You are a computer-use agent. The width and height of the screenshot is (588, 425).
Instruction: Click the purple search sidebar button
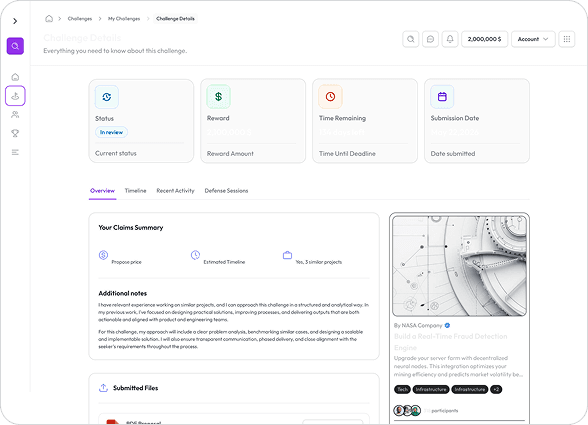(x=15, y=46)
